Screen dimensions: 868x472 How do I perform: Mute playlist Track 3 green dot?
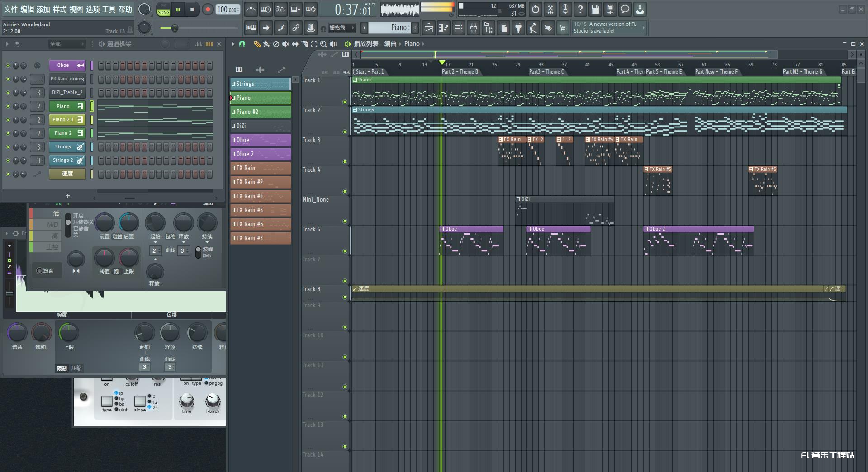345,162
